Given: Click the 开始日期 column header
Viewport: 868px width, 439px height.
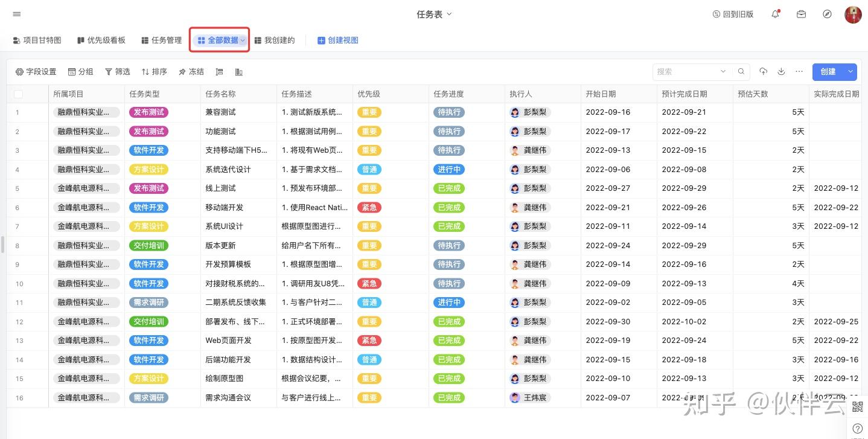Looking at the screenshot, I should pyautogui.click(x=619, y=94).
